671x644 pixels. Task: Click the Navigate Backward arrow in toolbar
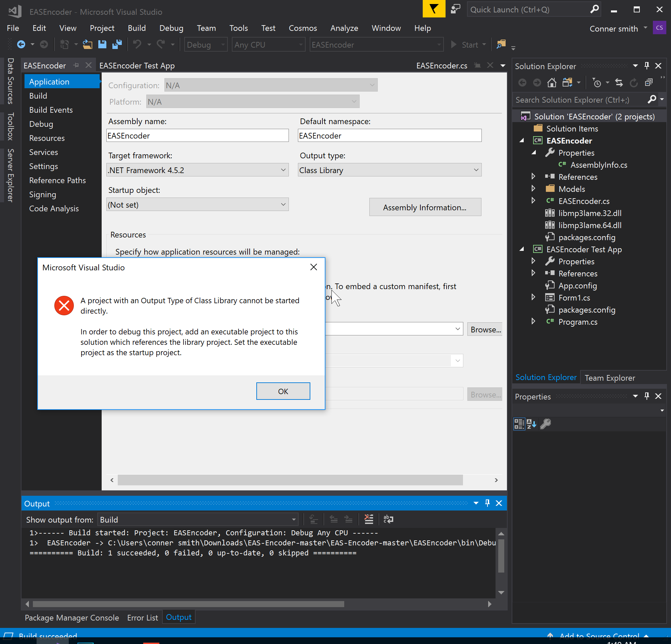[21, 45]
